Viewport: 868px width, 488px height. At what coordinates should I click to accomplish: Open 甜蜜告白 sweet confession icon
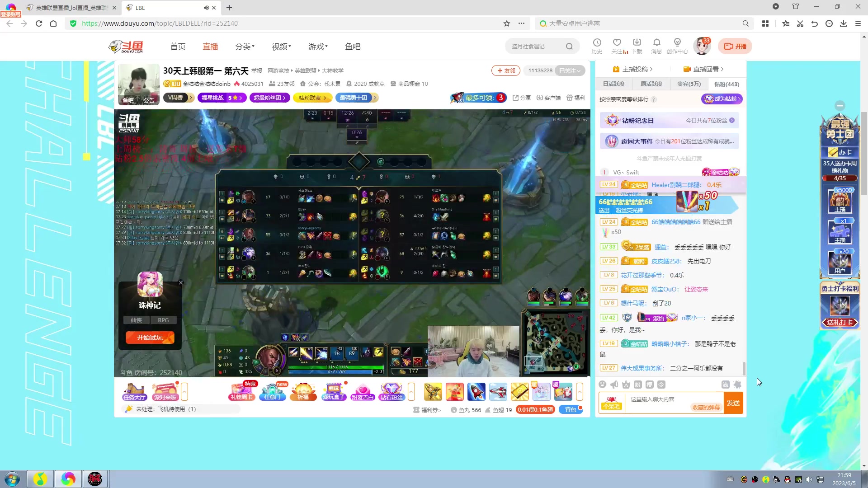(363, 391)
